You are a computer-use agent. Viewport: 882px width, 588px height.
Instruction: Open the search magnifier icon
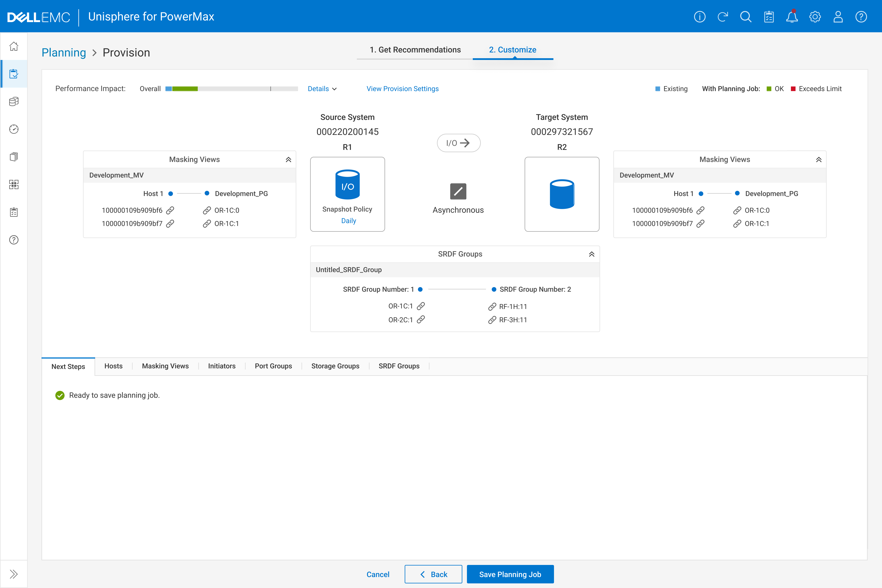(746, 17)
